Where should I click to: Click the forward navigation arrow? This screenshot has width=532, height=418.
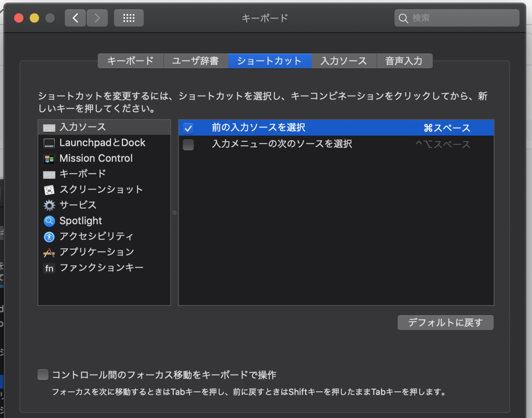click(x=97, y=18)
